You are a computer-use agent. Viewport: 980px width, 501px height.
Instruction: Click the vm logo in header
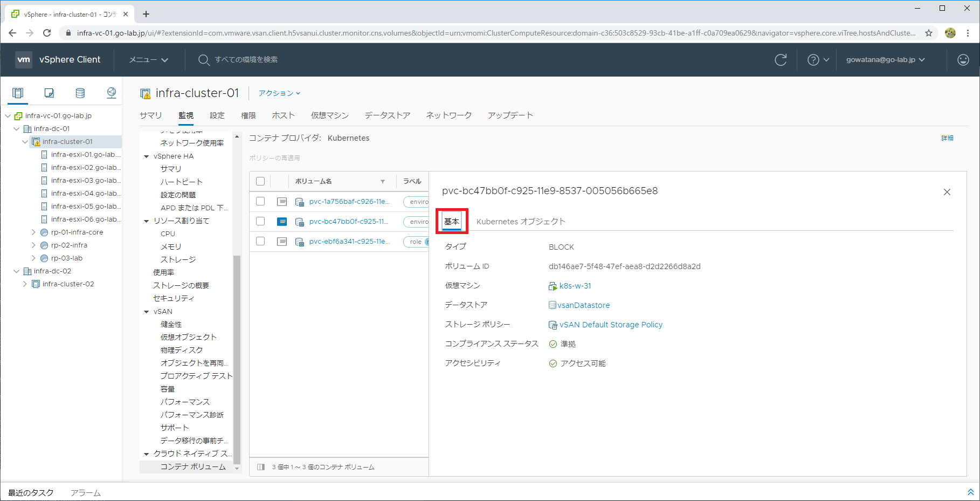[x=24, y=60]
